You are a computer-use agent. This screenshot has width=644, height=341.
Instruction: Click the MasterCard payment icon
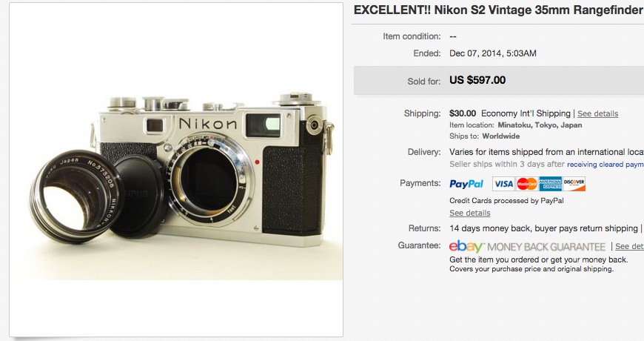(x=526, y=184)
